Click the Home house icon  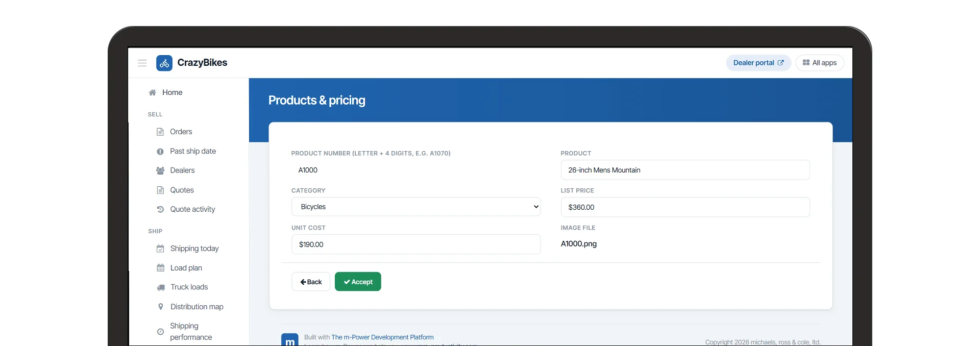(152, 92)
